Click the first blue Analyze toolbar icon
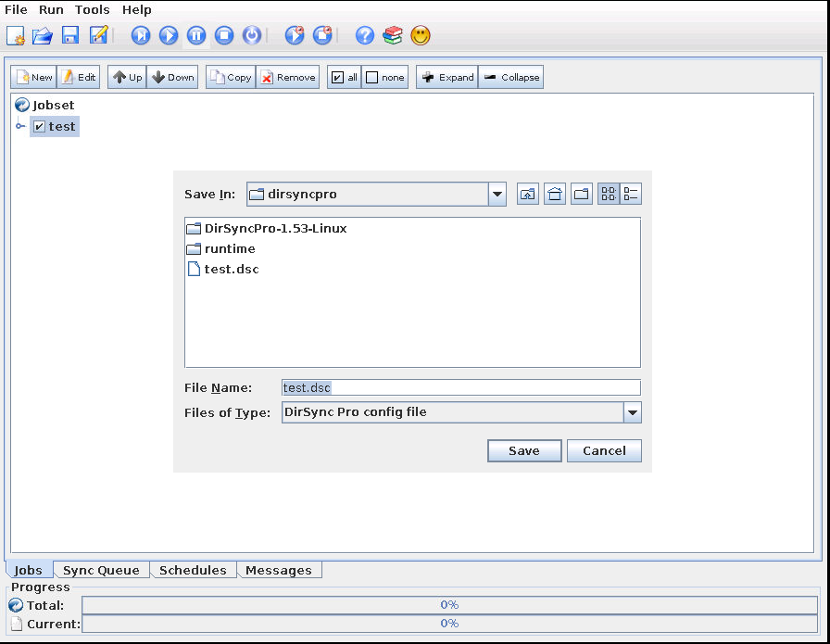830x644 pixels. [x=141, y=35]
